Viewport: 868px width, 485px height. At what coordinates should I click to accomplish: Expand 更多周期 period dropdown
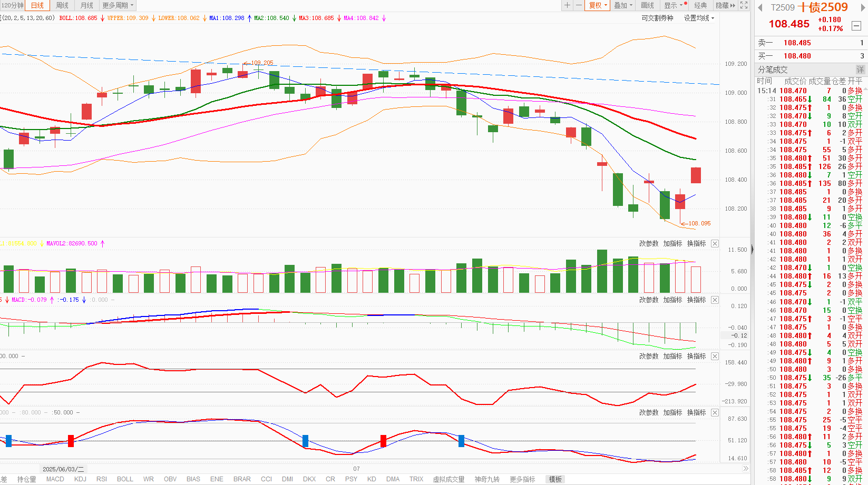click(118, 5)
